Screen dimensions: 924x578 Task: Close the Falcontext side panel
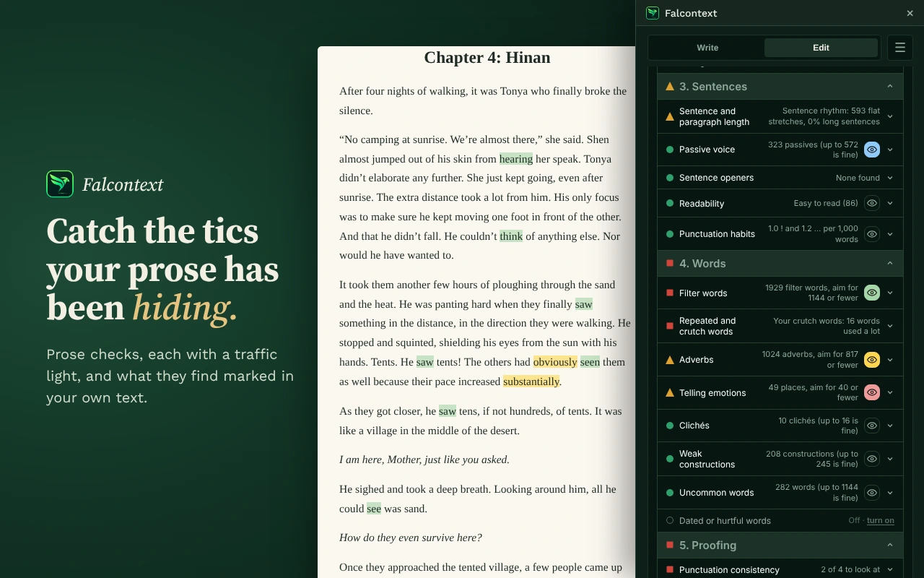click(910, 13)
